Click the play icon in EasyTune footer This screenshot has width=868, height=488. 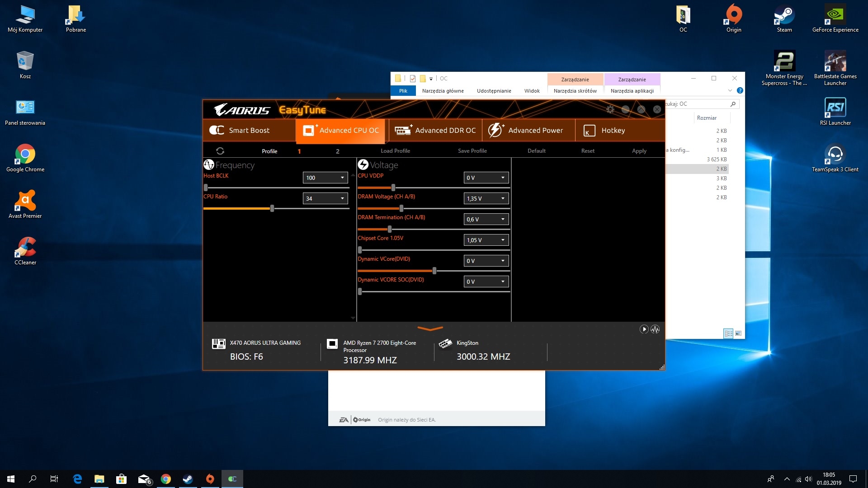644,329
